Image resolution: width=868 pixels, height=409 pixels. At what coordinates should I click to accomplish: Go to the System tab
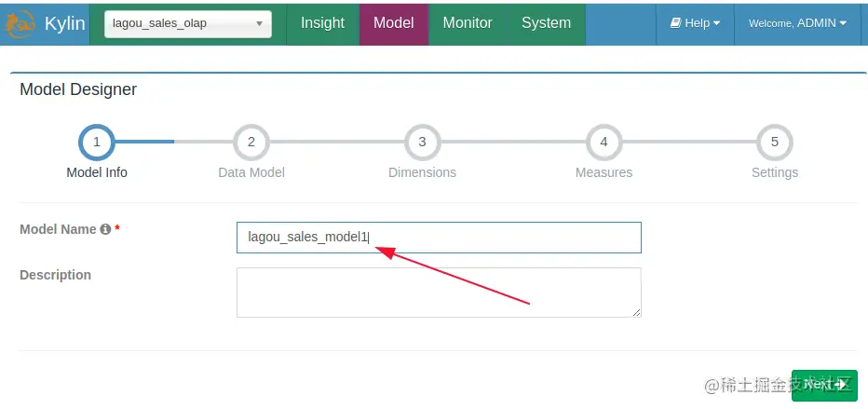click(x=546, y=23)
